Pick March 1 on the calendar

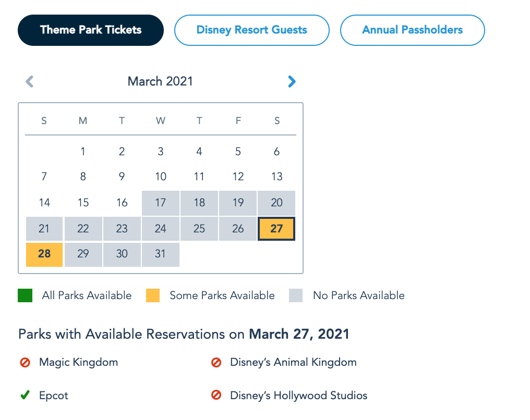[x=83, y=152]
